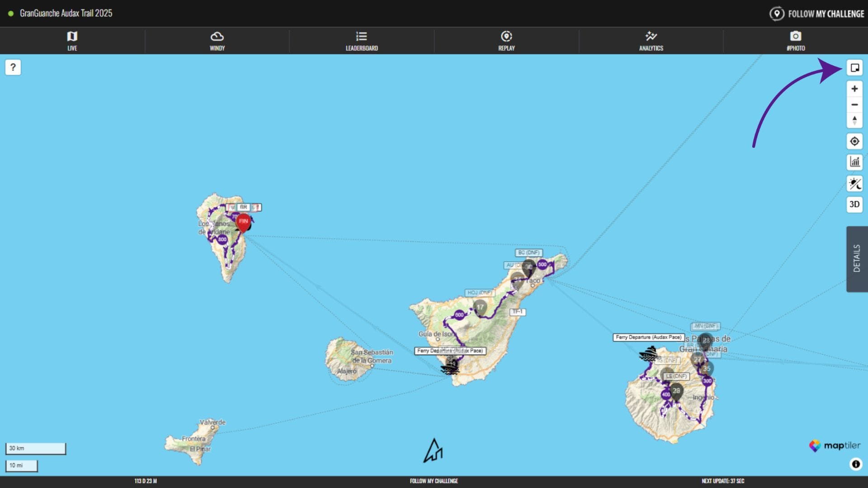This screenshot has height=488, width=868.
Task: Open the #PHOTO tab
Action: click(x=796, y=41)
